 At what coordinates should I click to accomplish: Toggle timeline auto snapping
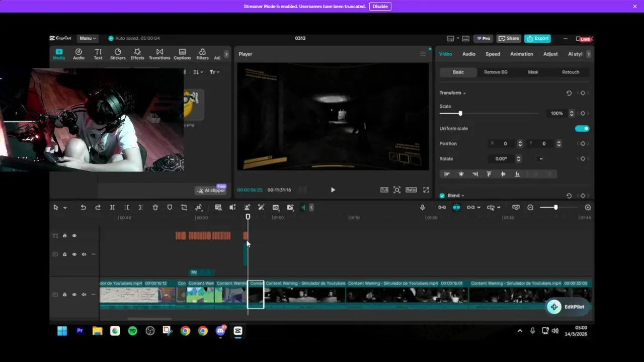click(456, 208)
